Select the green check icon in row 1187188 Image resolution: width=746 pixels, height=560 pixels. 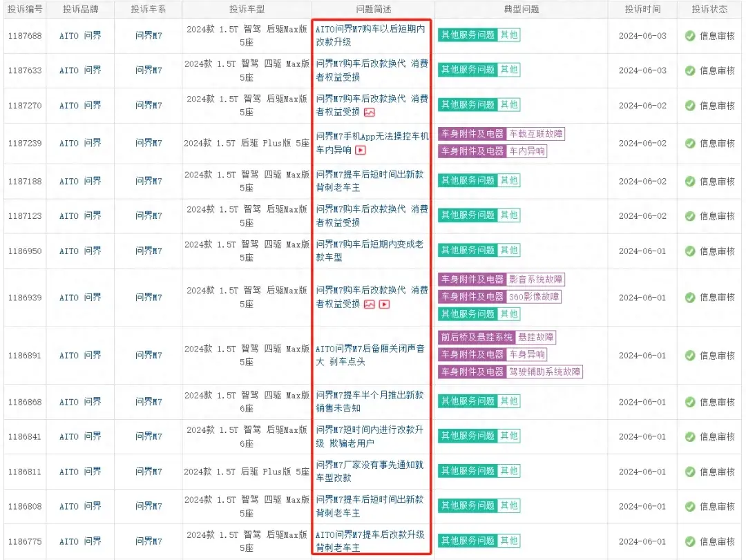pos(690,182)
